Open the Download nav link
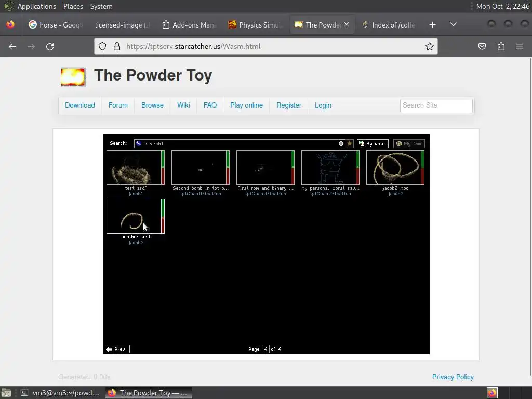This screenshot has width=532, height=399. [80, 105]
